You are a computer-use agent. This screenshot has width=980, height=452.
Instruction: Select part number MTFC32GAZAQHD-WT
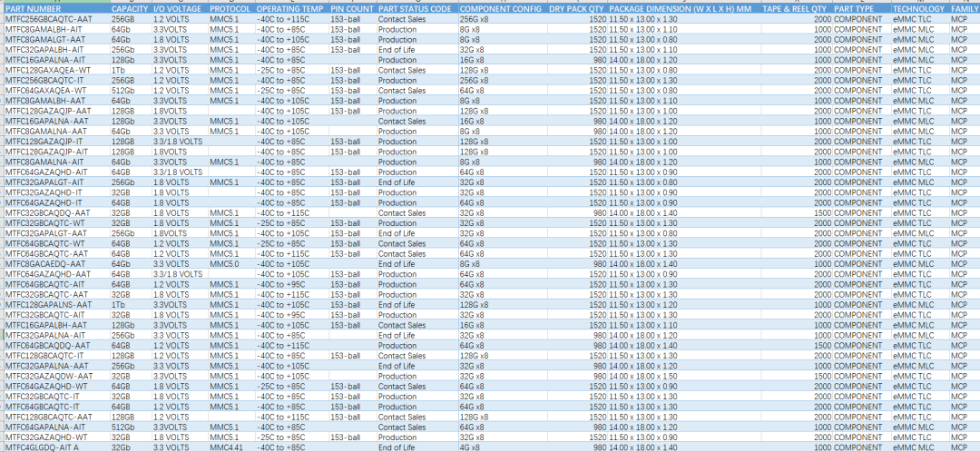coord(56,437)
